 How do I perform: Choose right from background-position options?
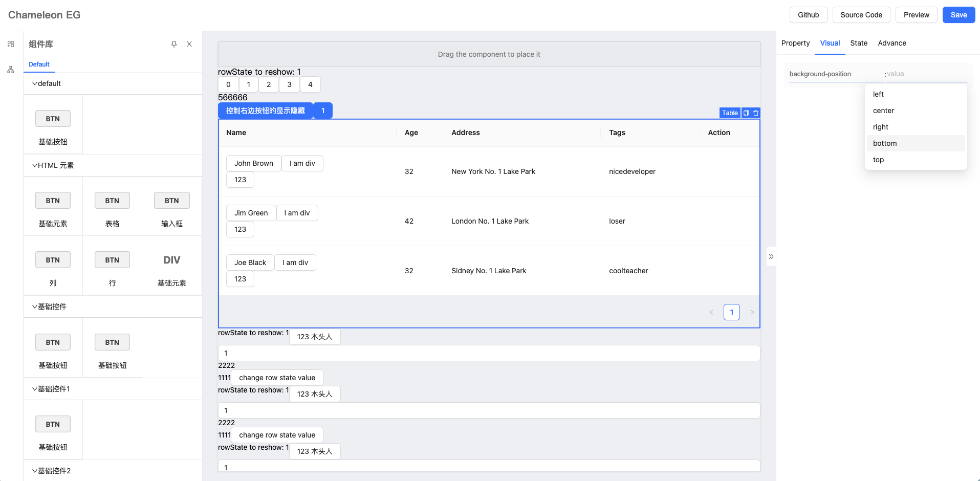click(916, 127)
